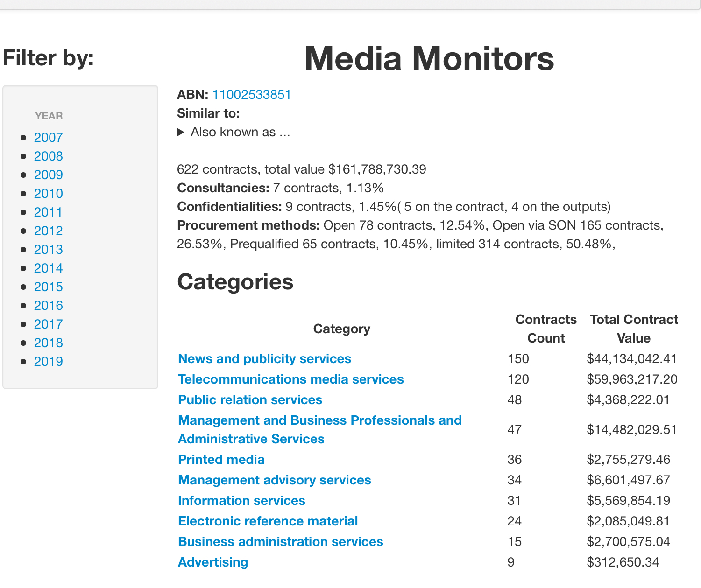Image resolution: width=701 pixels, height=588 pixels.
Task: Open Management advisory services category
Action: coord(274,480)
